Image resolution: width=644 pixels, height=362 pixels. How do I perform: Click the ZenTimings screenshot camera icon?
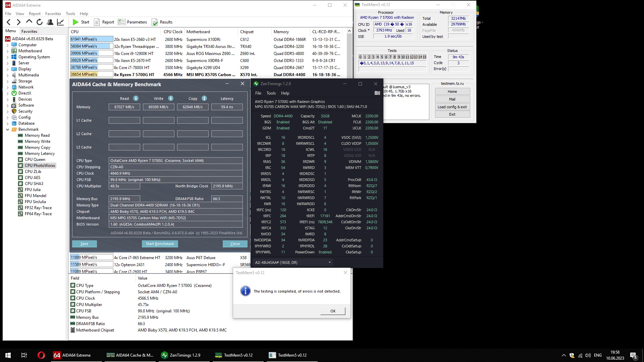click(x=377, y=93)
